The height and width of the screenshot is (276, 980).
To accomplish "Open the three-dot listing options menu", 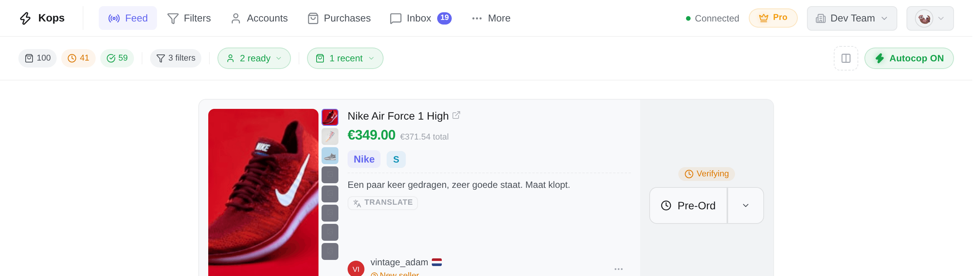I will pos(618,269).
